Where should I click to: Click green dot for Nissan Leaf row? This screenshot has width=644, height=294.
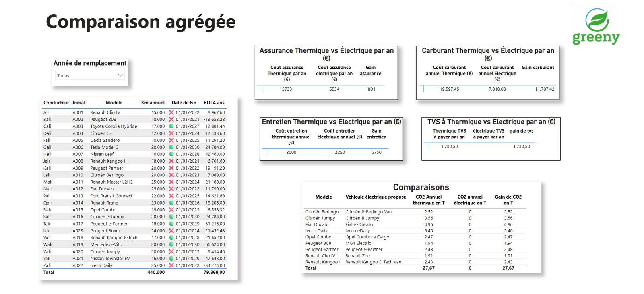point(171,154)
